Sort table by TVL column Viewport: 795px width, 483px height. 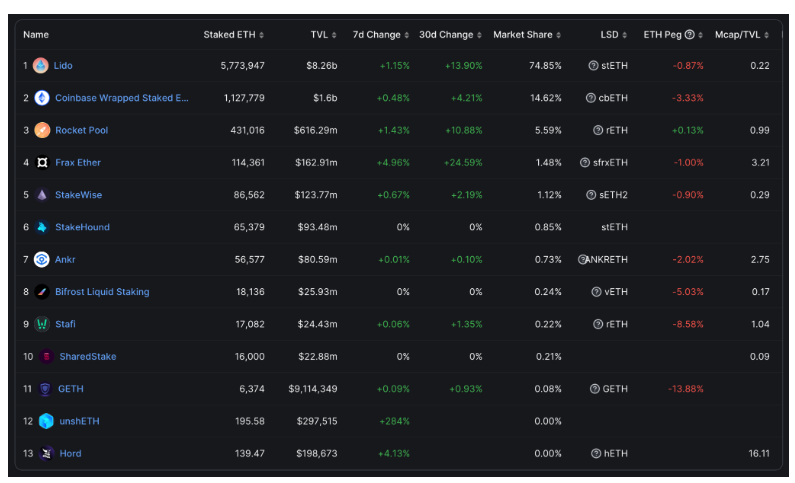coord(323,34)
